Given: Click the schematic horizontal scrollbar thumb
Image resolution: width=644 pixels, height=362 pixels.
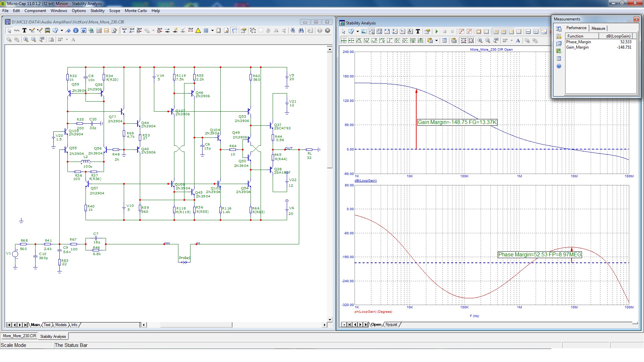Looking at the screenshot, I should pos(196,325).
